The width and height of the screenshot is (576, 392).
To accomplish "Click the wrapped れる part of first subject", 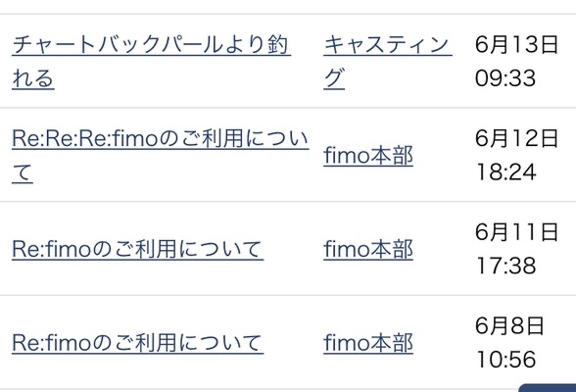I will (x=33, y=78).
